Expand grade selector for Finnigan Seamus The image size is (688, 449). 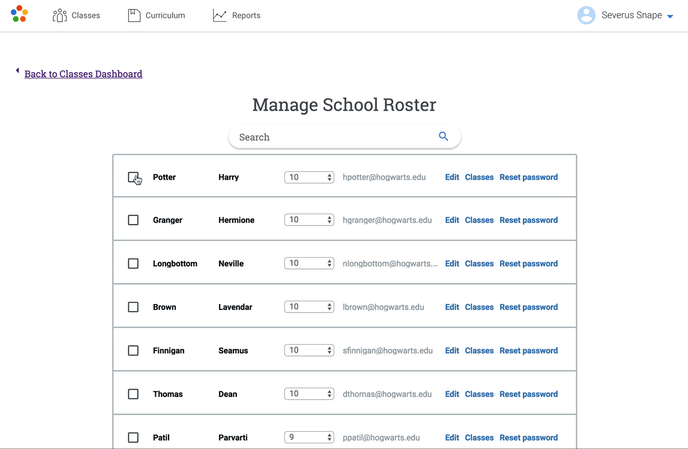coord(309,350)
